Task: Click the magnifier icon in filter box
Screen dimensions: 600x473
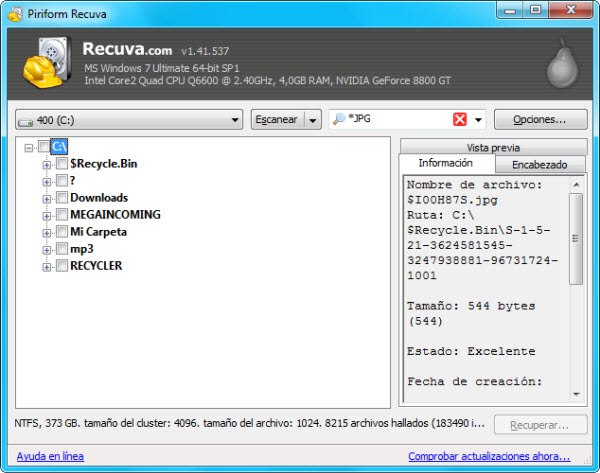Action: tap(339, 119)
